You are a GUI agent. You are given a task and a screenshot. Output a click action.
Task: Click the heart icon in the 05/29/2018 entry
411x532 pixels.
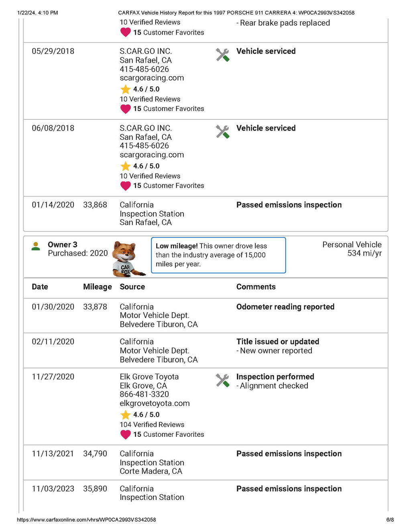[x=126, y=109]
